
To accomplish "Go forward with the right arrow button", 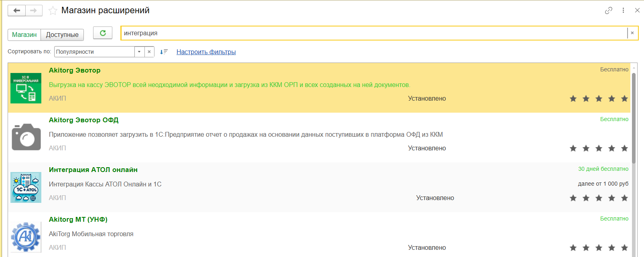I will click(34, 10).
